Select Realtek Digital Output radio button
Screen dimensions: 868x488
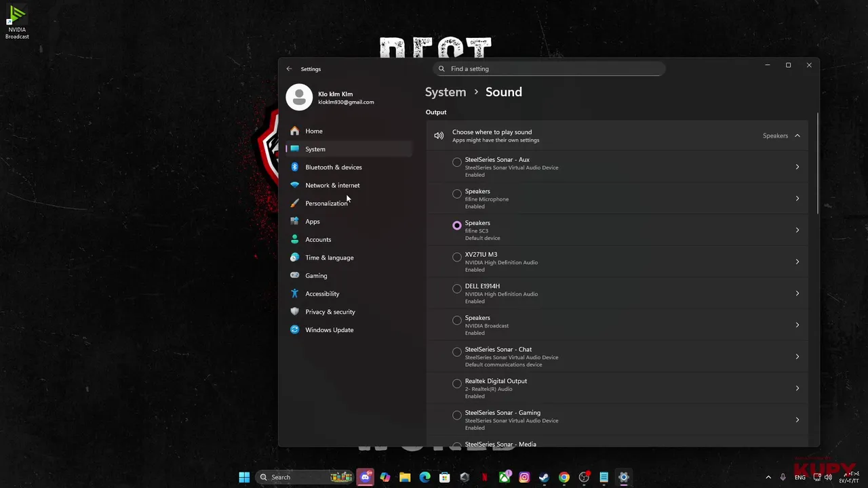(x=457, y=384)
